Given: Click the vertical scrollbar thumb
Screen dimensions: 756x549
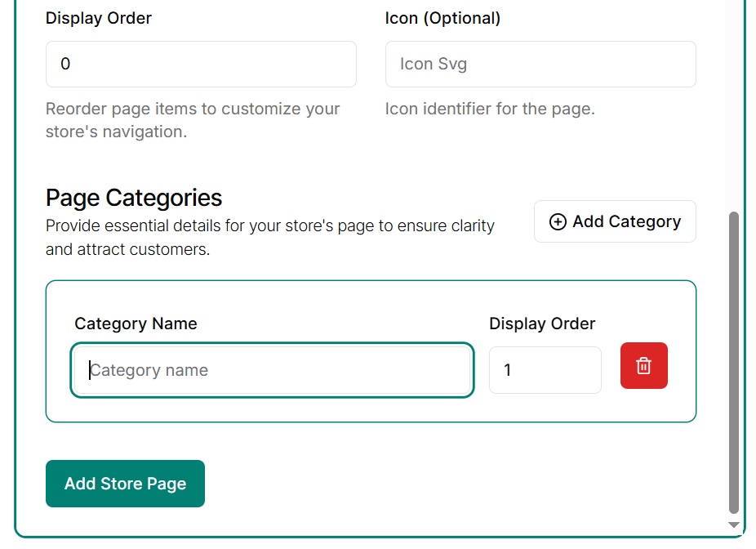Looking at the screenshot, I should click(x=733, y=359).
